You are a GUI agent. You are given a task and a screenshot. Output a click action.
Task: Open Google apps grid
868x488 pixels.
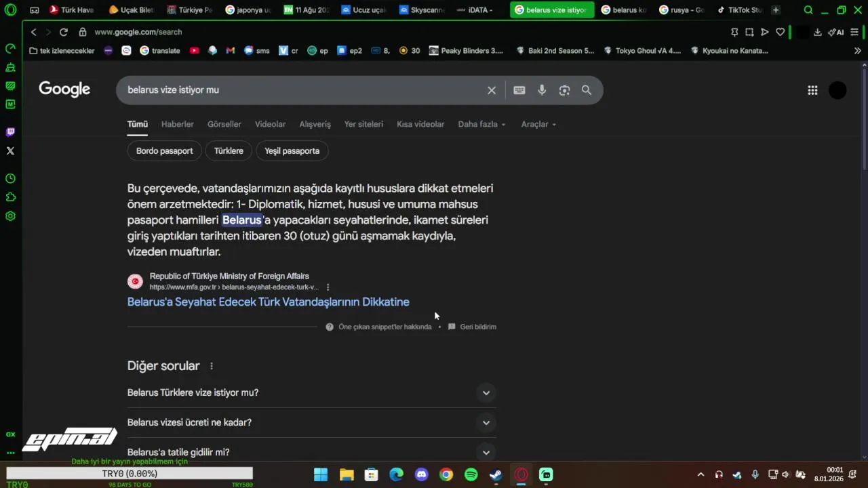(x=812, y=90)
